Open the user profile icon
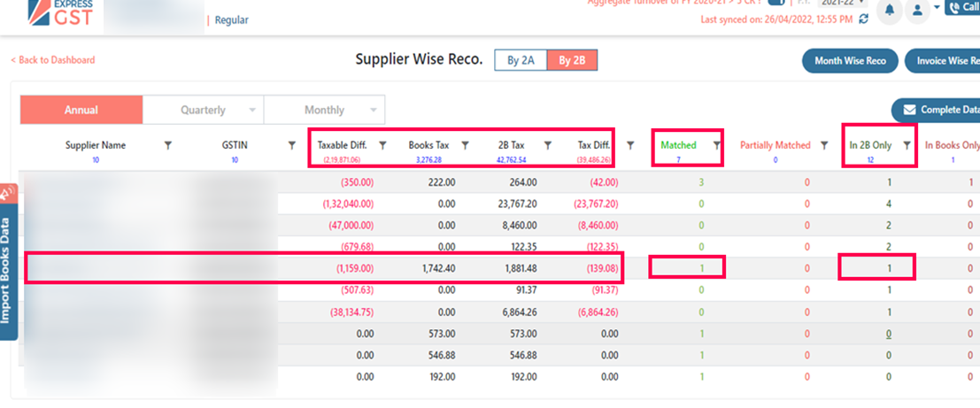The width and height of the screenshot is (980, 408). coord(917,10)
